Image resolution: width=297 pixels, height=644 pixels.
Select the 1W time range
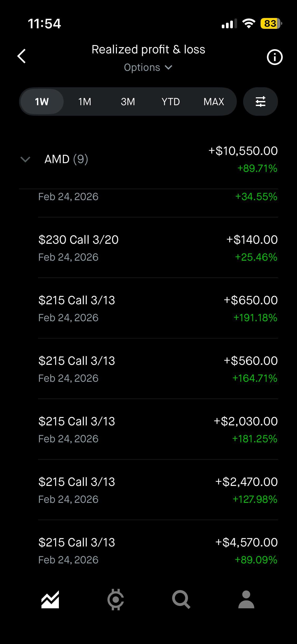[42, 102]
